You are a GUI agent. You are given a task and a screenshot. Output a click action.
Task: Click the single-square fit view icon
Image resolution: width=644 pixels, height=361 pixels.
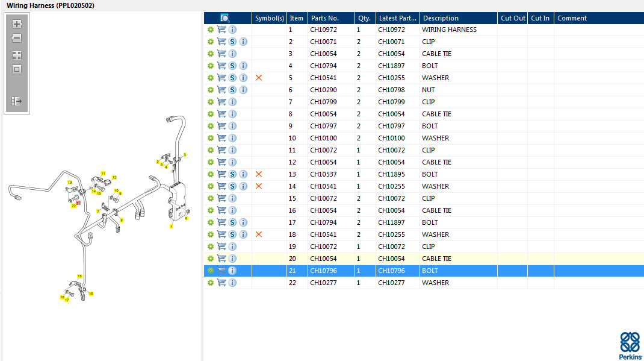click(17, 69)
